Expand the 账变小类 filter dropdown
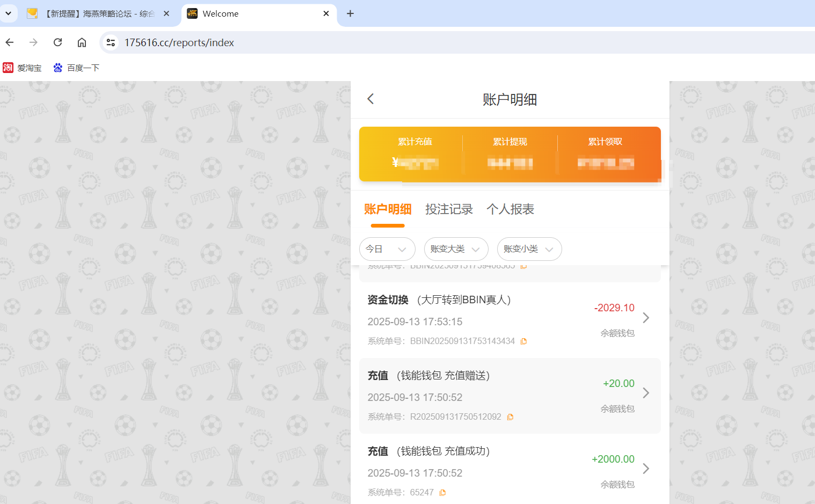The image size is (815, 504). click(529, 249)
